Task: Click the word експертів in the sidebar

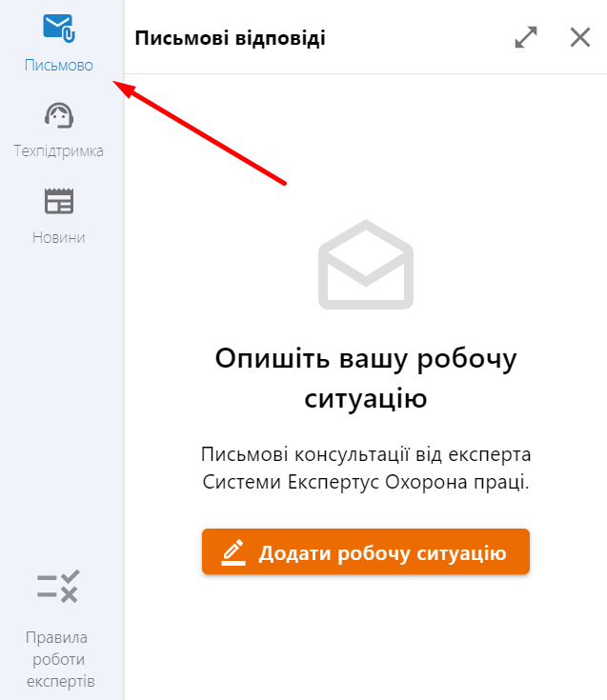Action: 60,682
